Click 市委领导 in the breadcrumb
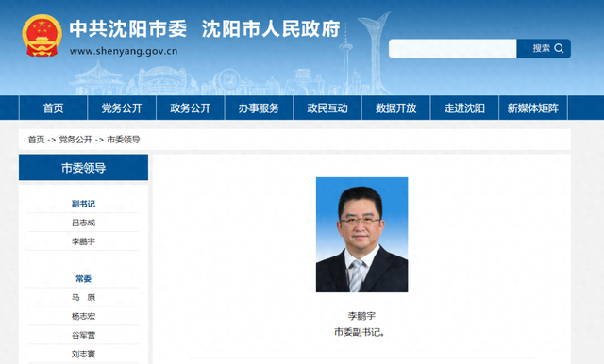604x364 pixels. click(124, 140)
